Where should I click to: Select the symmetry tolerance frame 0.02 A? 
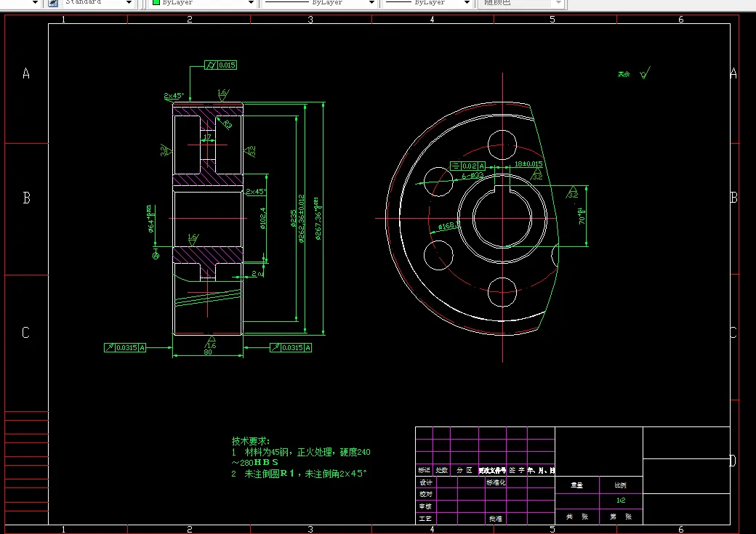coord(467,166)
